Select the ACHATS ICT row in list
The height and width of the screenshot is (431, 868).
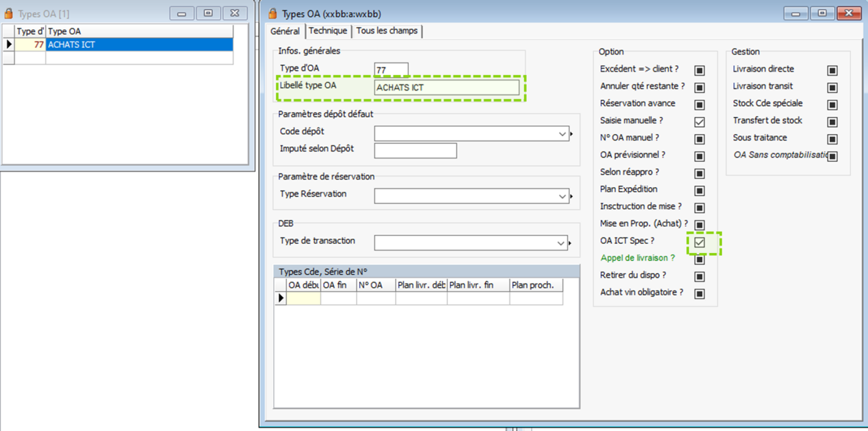pos(138,45)
